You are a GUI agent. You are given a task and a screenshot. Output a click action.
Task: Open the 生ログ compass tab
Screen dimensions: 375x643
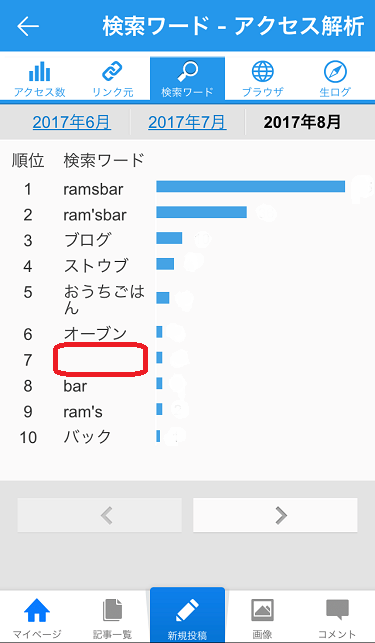[335, 79]
